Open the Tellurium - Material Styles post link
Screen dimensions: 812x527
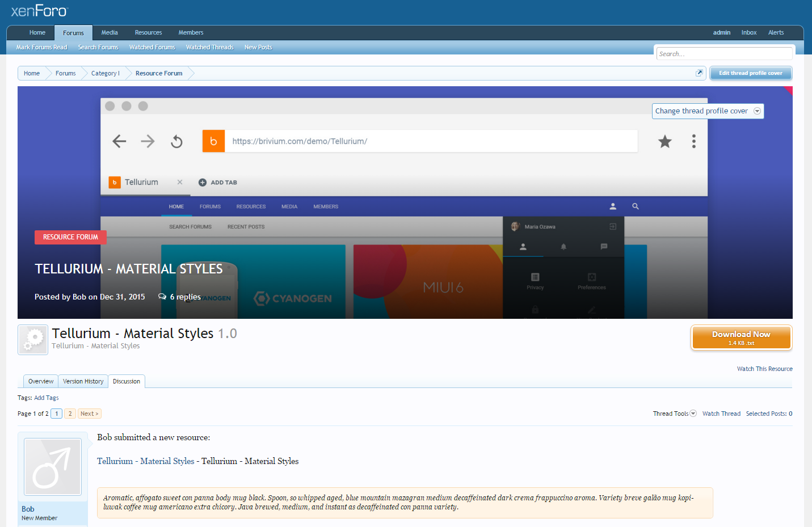145,461
